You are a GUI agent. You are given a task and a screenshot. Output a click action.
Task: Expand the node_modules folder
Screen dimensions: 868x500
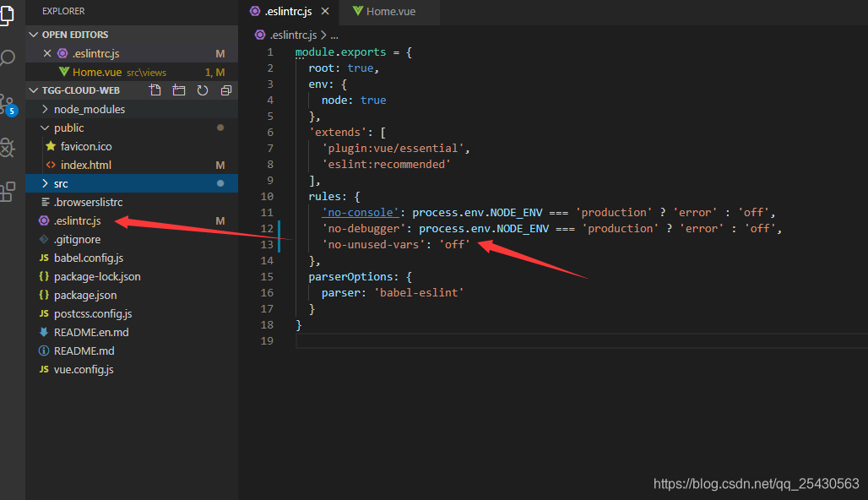click(132, 109)
